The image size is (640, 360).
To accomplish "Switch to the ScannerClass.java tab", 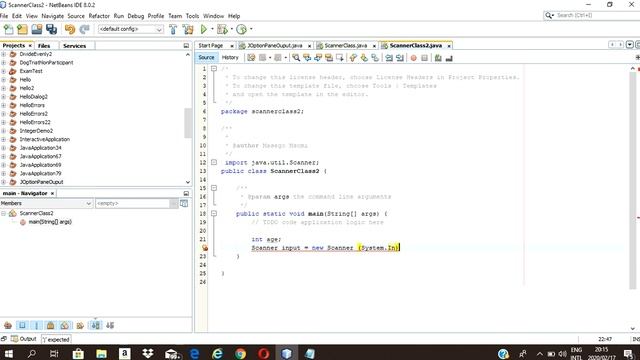I will (x=346, y=46).
